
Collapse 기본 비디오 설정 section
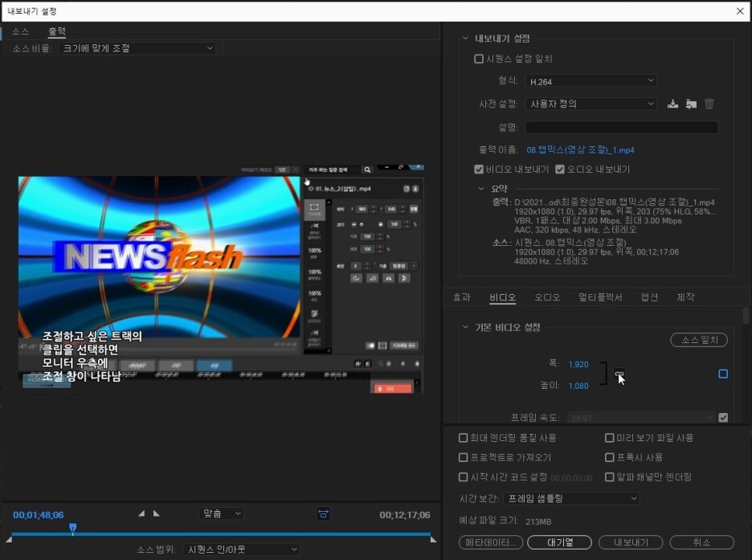(x=465, y=327)
